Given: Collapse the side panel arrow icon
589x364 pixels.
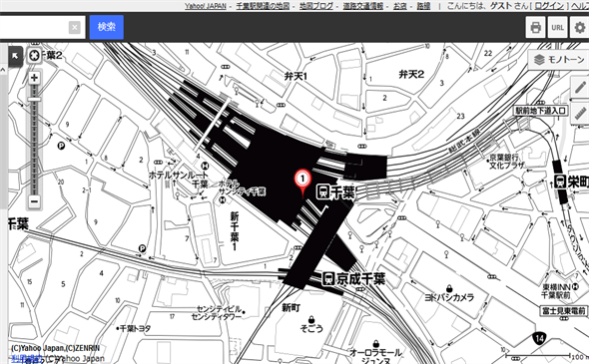Looking at the screenshot, I should coord(15,57).
